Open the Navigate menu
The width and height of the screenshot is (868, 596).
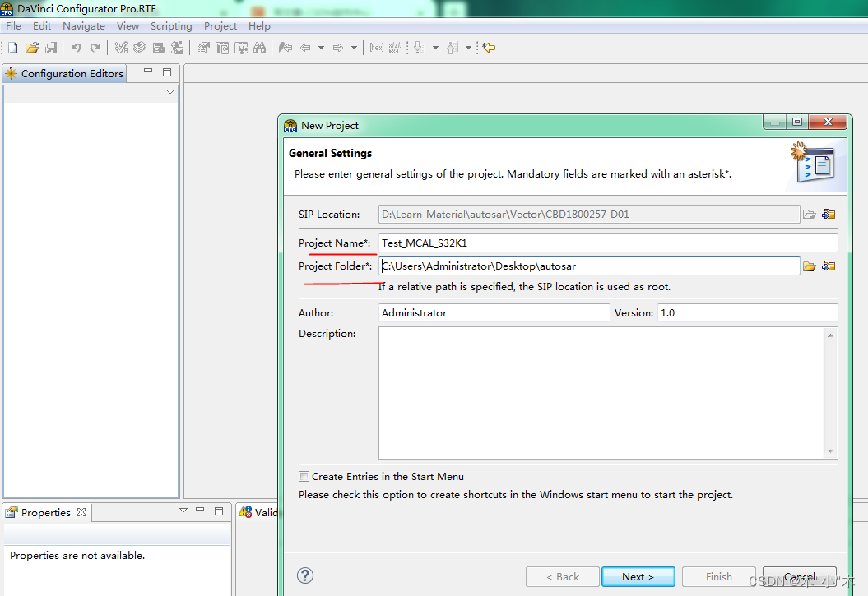pos(84,26)
